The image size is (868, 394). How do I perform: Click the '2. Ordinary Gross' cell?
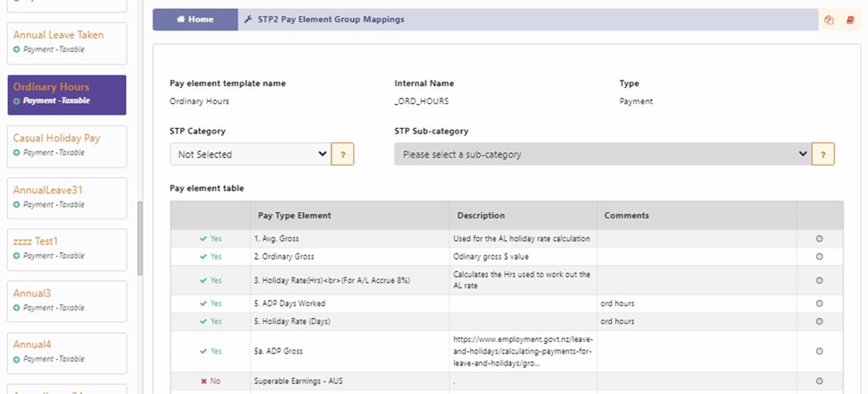350,256
